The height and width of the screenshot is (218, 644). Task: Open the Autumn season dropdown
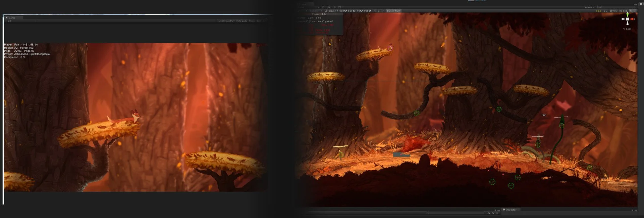coord(315,11)
